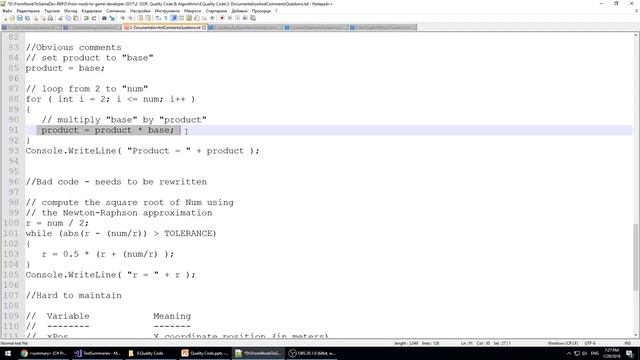Open the Настройки menu

click(x=140, y=11)
